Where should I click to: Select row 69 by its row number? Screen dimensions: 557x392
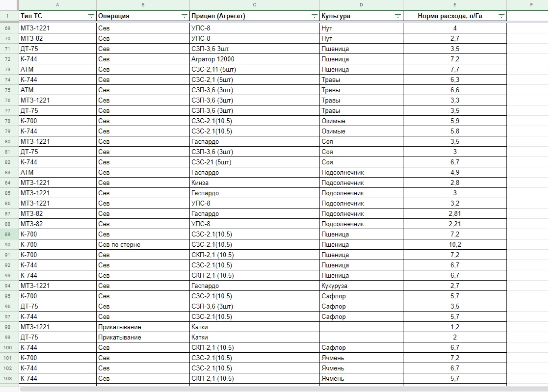coord(7,28)
